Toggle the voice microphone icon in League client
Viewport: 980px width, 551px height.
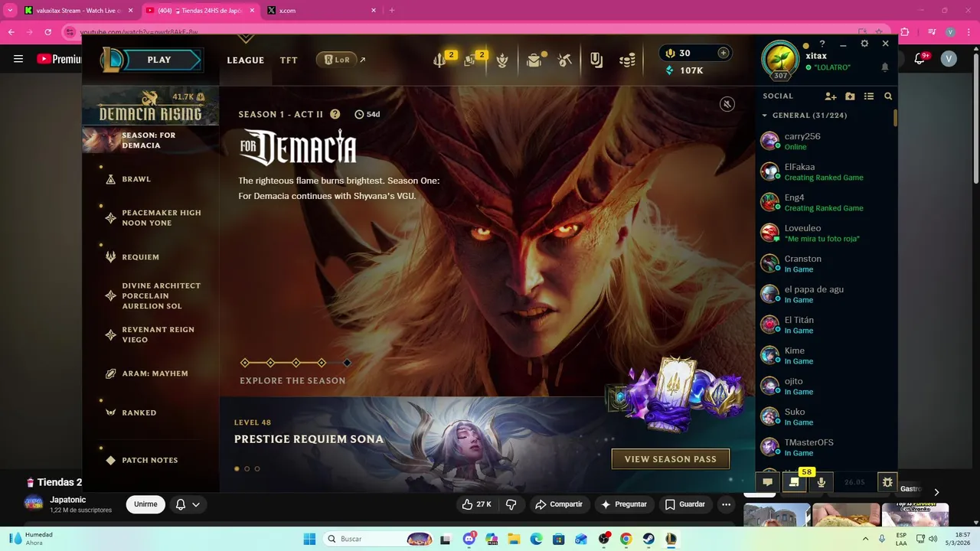[822, 482]
